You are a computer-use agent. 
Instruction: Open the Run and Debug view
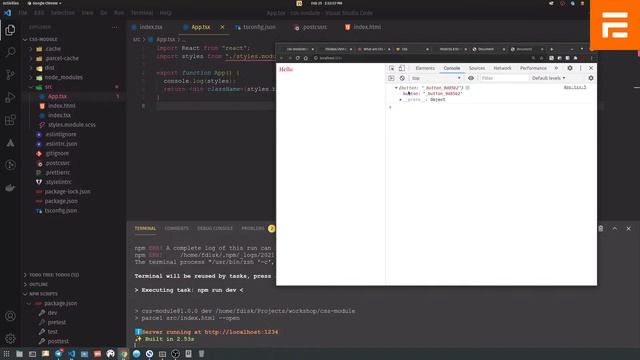[10, 97]
